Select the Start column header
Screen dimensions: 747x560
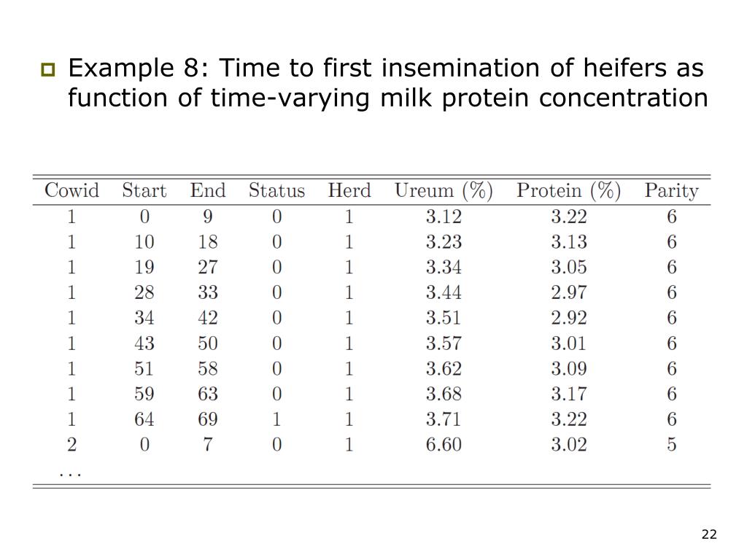point(144,190)
